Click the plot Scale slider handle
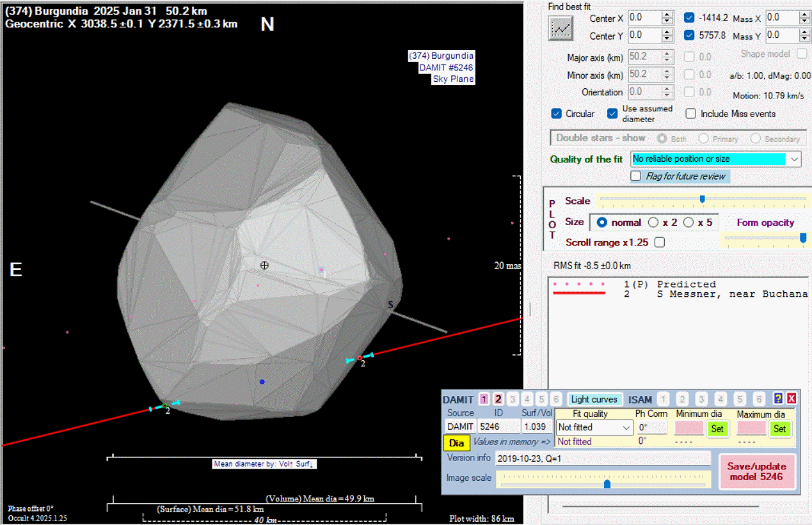The image size is (812, 525). [702, 199]
